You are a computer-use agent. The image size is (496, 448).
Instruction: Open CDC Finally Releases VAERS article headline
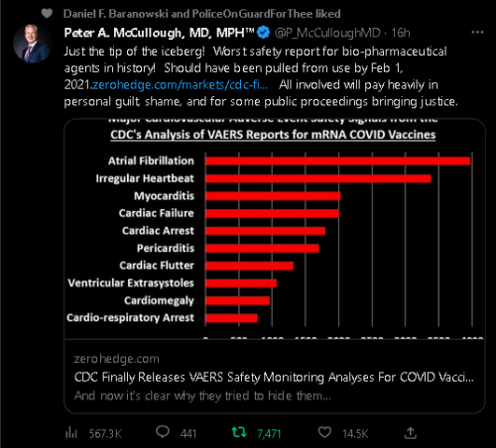coord(274,377)
